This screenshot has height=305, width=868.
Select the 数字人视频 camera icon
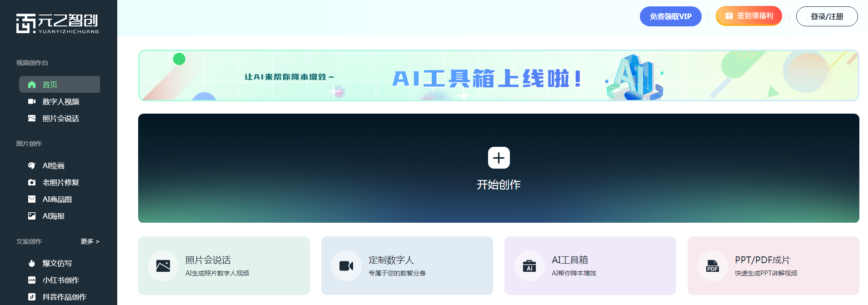click(x=32, y=101)
